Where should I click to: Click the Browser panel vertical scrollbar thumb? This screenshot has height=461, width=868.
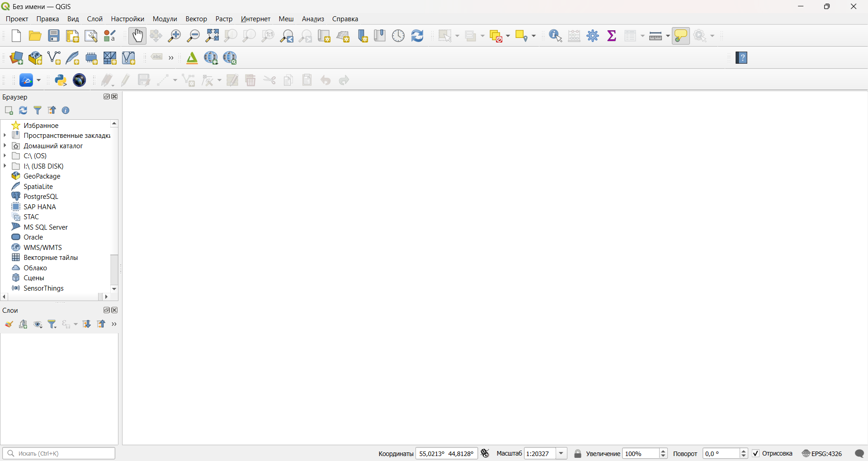[x=114, y=269]
